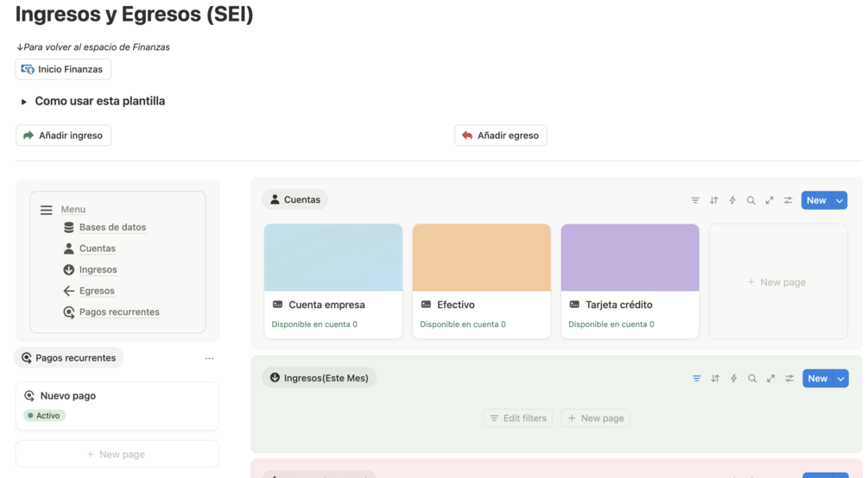Search within the Cuentas database
Viewport: 868px width, 478px height.
pyautogui.click(x=751, y=200)
